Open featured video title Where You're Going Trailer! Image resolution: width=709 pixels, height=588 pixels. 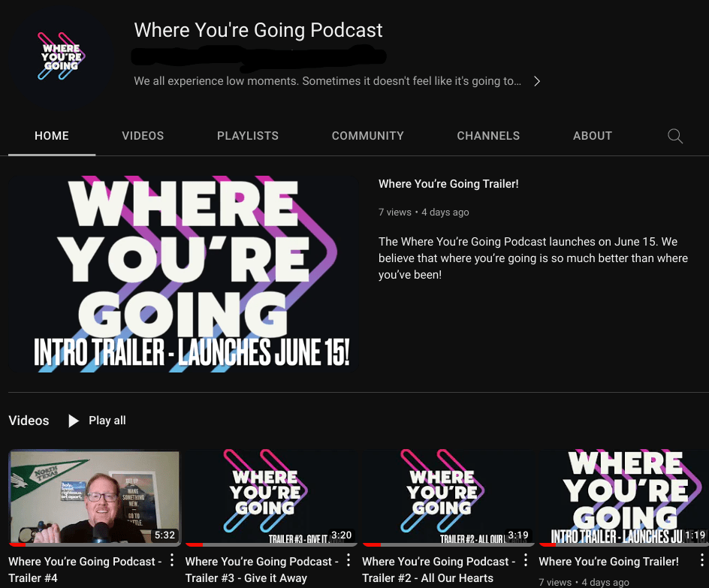(448, 184)
